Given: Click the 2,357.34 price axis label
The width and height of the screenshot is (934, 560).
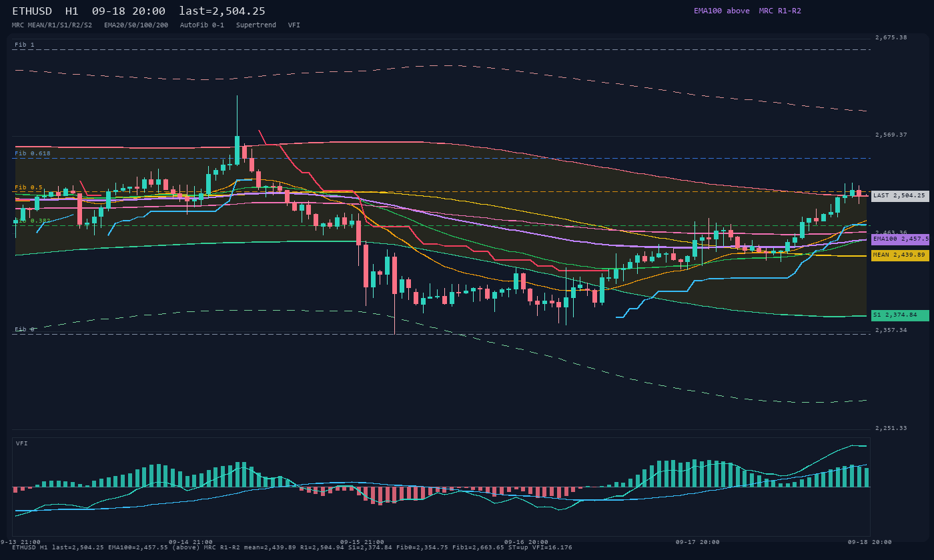Looking at the screenshot, I should point(891,330).
